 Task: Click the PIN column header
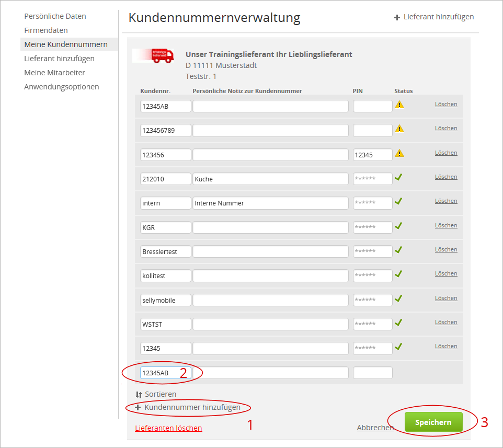pos(358,91)
